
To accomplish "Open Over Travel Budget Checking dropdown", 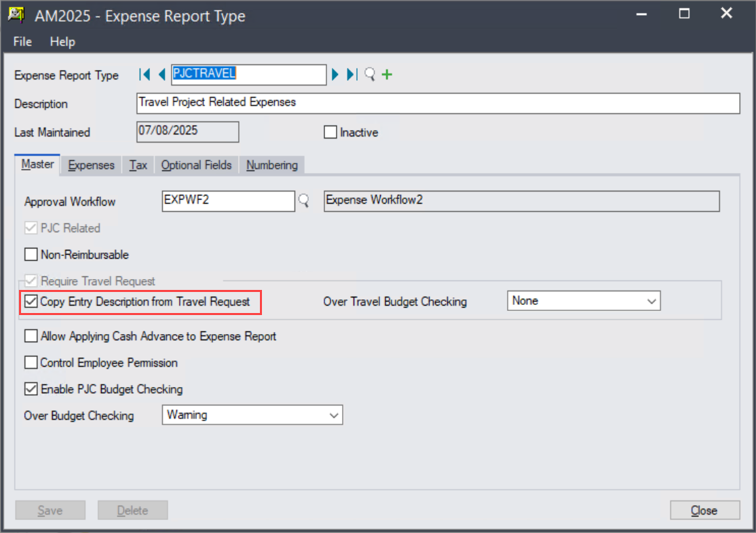I will point(584,301).
